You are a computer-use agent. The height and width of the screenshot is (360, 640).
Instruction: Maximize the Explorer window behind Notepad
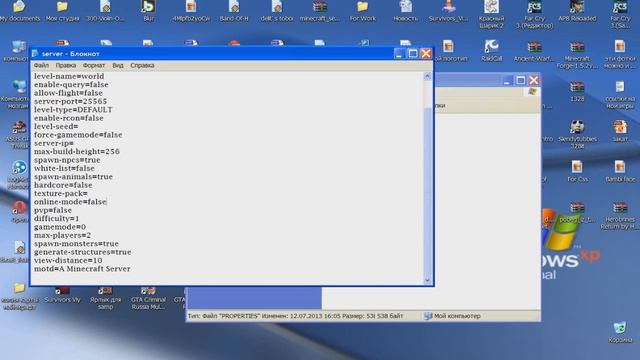pyautogui.click(x=520, y=80)
